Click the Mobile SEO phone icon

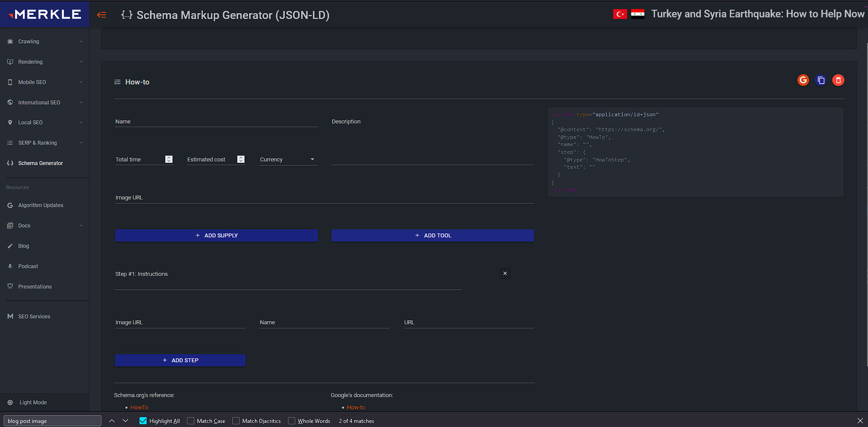10,82
